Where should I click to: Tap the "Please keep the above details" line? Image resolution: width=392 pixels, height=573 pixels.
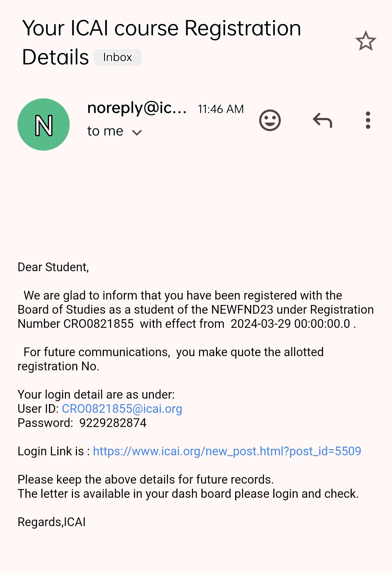point(146,480)
